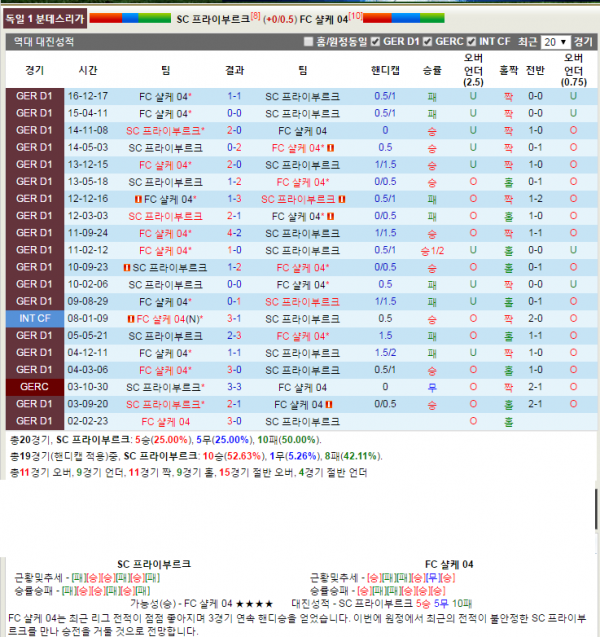This screenshot has height=637, width=600.
Task: Click the 4-2 result on 11-09-24
Action: pyautogui.click(x=234, y=233)
